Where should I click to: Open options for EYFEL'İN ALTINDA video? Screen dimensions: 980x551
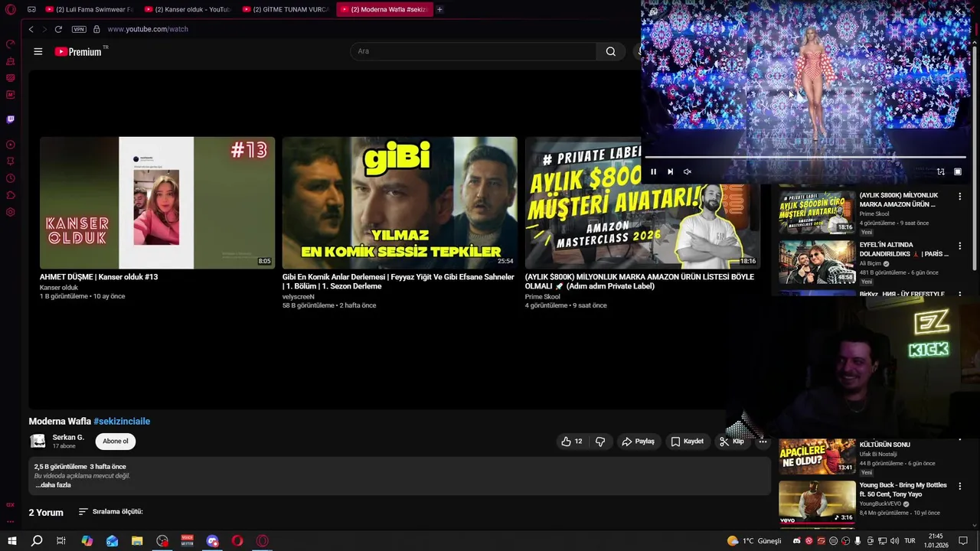click(959, 246)
